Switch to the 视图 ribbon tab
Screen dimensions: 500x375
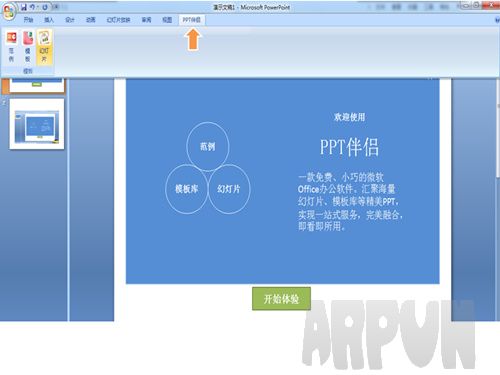(x=167, y=20)
